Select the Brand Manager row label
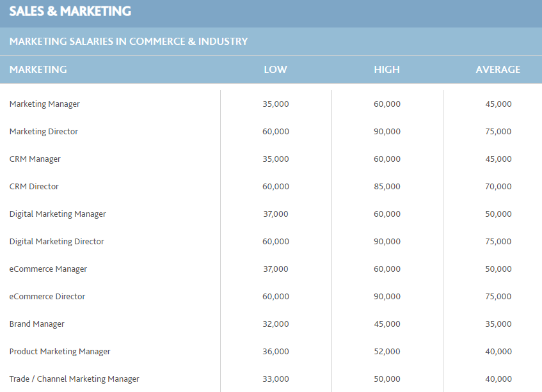The height and width of the screenshot is (392, 542). point(37,324)
